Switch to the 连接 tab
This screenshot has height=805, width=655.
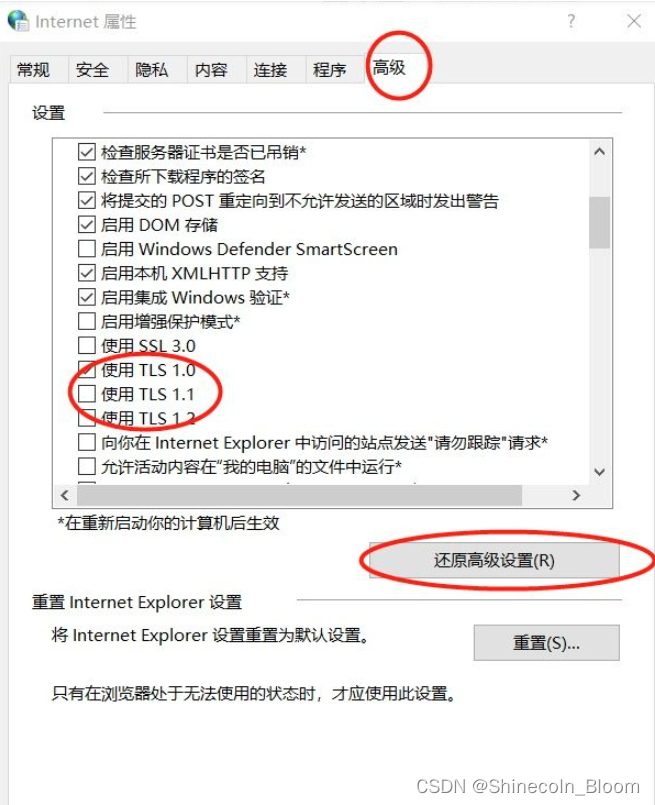271,70
